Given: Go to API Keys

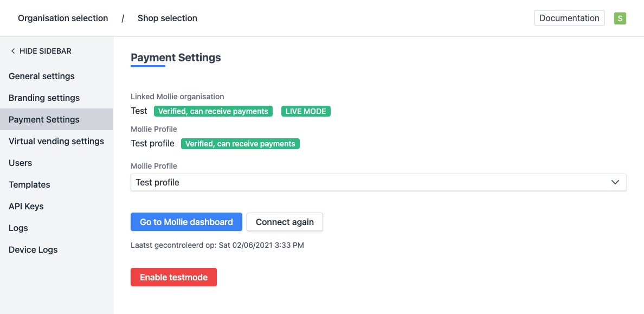Looking at the screenshot, I should pyautogui.click(x=26, y=206).
